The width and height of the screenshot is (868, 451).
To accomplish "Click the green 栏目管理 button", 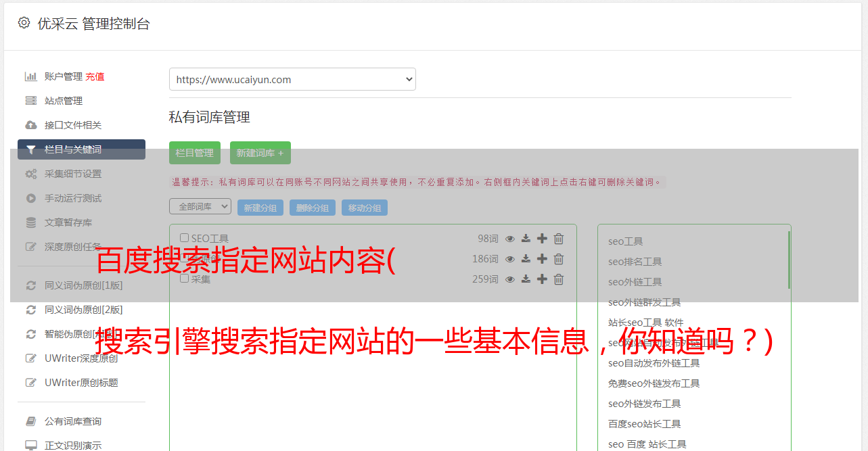I will tap(195, 153).
